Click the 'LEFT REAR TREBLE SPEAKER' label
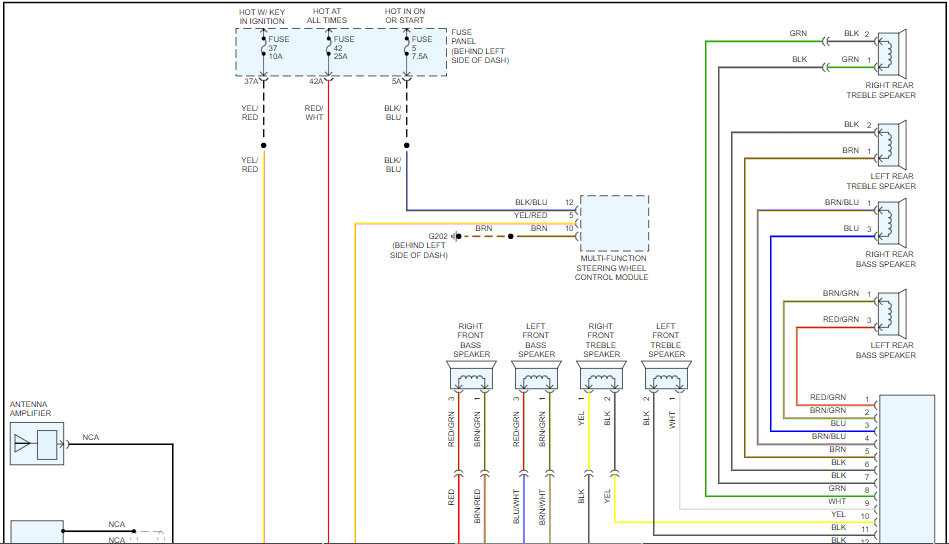Screen dimensions: 949x544 (881, 181)
